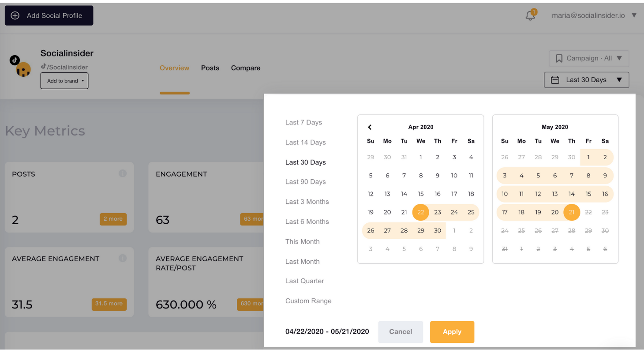Viewport: 644px width, 353px height.
Task: Click the 2 more badge on POSTS
Action: tap(113, 219)
